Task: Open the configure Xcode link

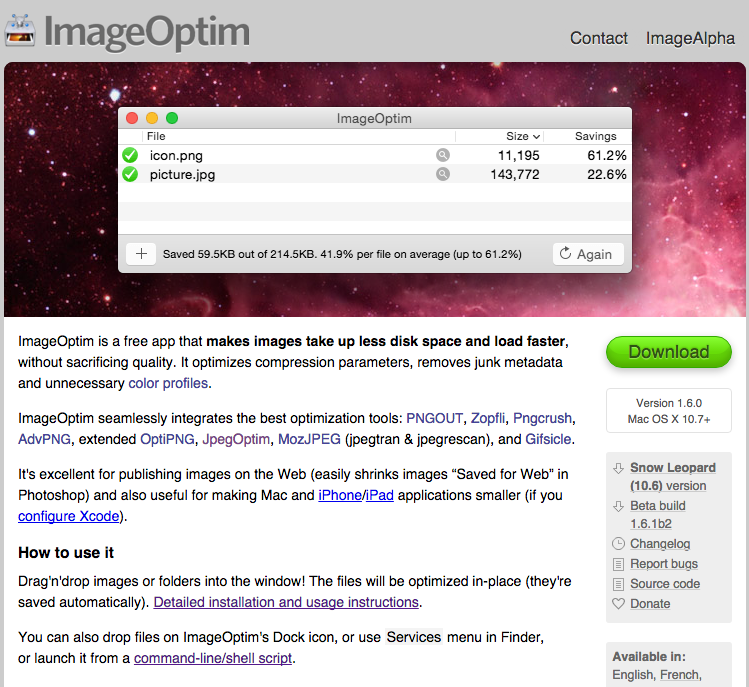Action: [x=69, y=516]
